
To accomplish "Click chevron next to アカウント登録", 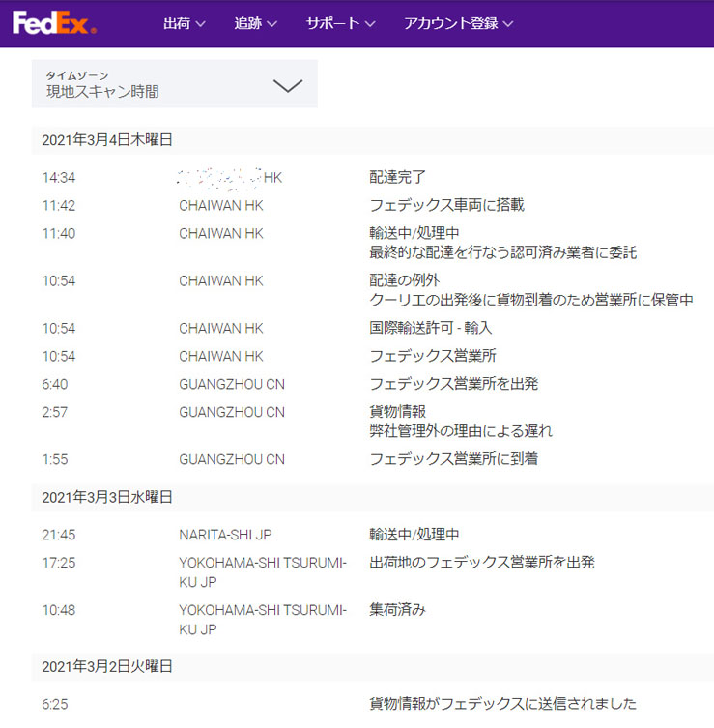I will 508,24.
